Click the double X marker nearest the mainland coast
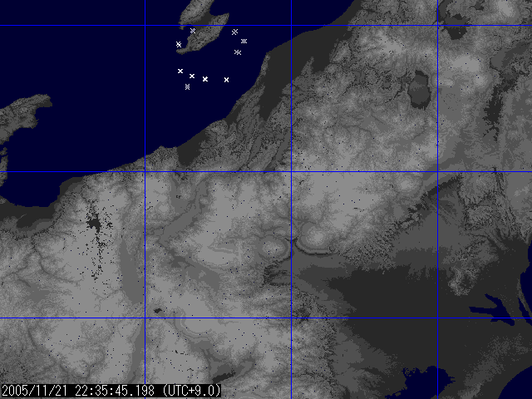 [238, 52]
